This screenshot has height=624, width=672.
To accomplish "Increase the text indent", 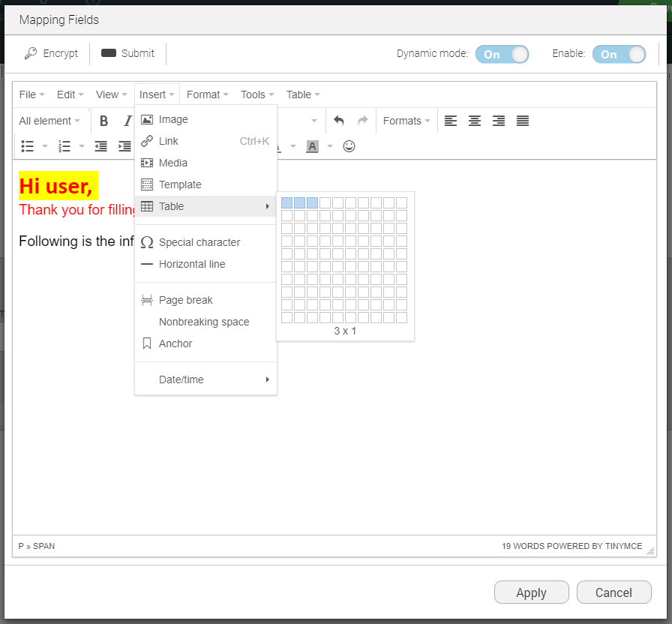I will pyautogui.click(x=124, y=146).
